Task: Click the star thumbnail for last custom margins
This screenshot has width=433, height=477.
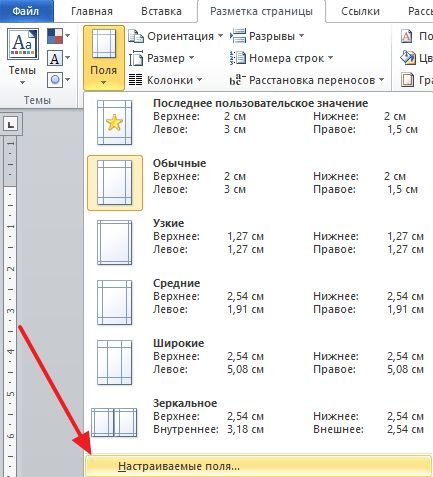Action: coord(114,123)
